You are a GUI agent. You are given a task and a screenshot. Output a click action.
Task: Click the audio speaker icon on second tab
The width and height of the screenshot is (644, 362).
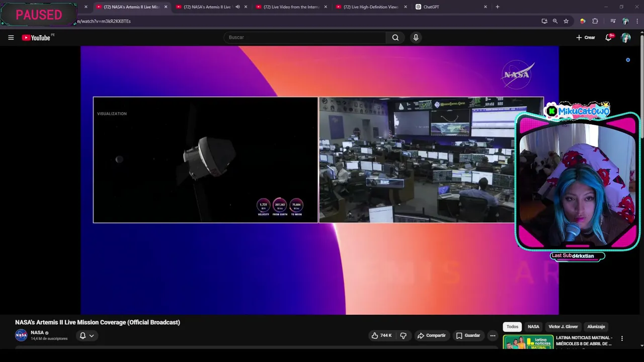tap(237, 7)
